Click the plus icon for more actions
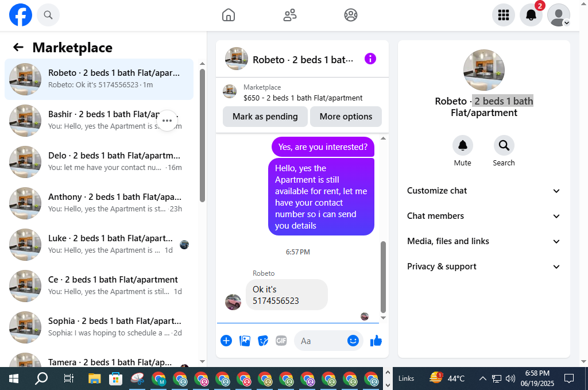The image size is (588, 390). click(x=226, y=341)
